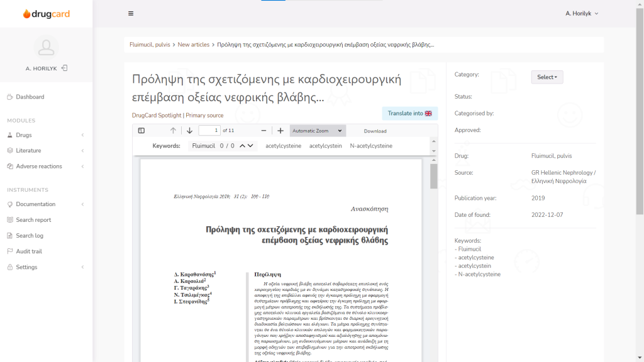The width and height of the screenshot is (644, 362).
Task: Jump to previous Fluimucil keyword match
Action: click(x=242, y=146)
